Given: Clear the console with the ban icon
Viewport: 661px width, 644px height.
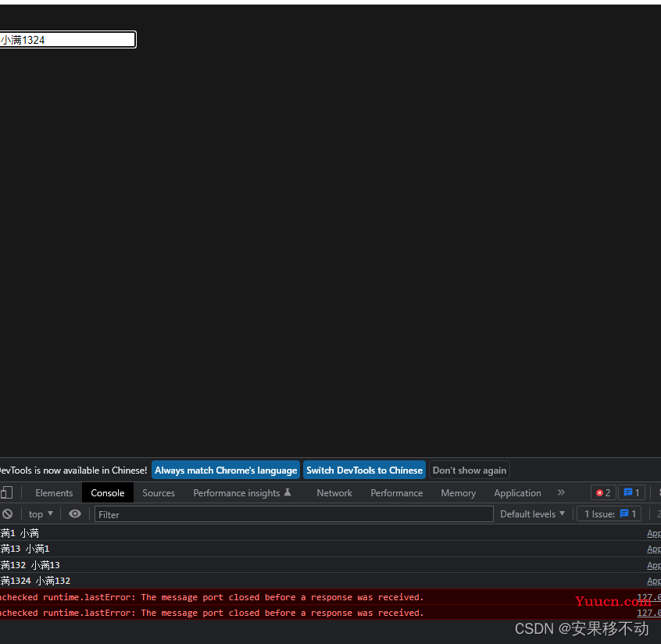Looking at the screenshot, I should click(x=8, y=514).
